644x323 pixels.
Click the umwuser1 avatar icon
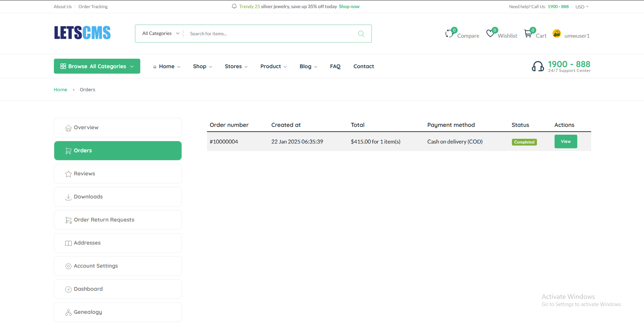(557, 33)
